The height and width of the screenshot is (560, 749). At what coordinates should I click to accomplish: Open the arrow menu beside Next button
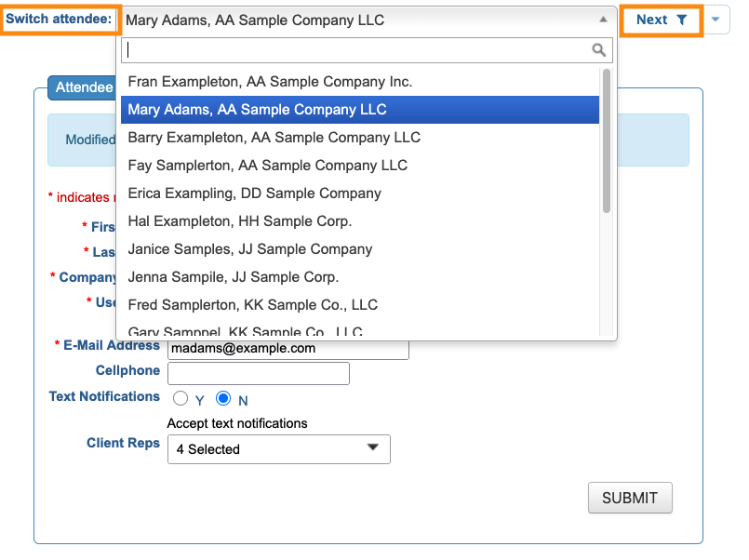(x=715, y=20)
